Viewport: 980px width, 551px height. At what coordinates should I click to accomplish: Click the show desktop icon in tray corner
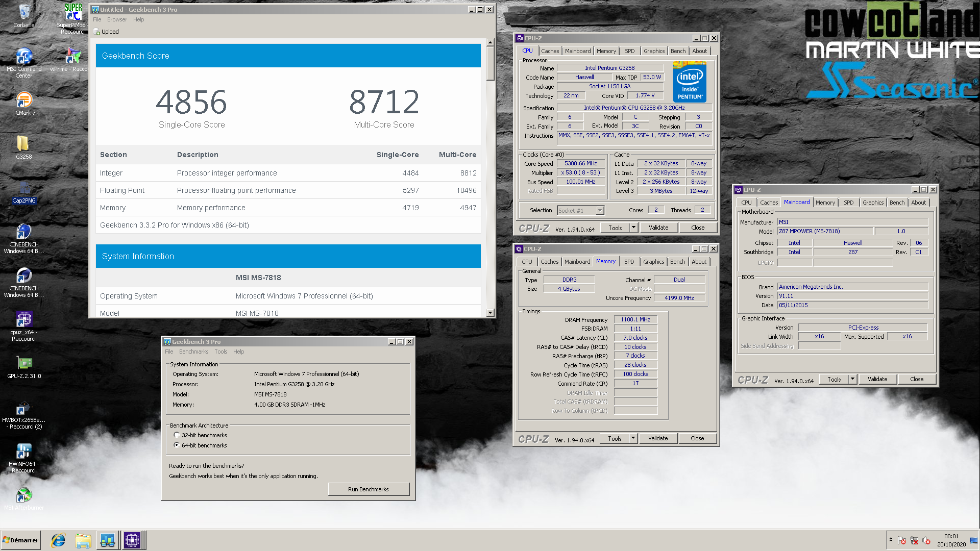pos(974,540)
